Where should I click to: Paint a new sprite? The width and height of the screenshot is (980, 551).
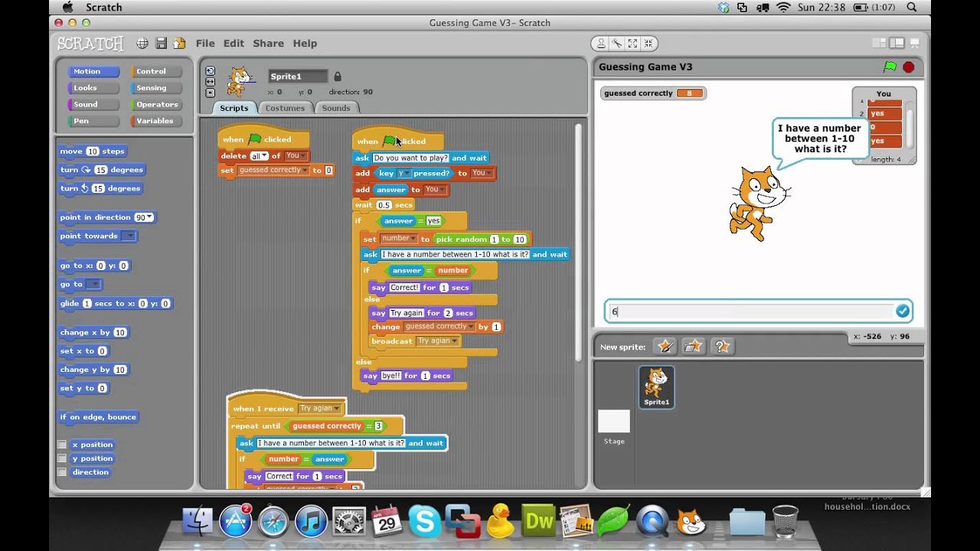(666, 347)
